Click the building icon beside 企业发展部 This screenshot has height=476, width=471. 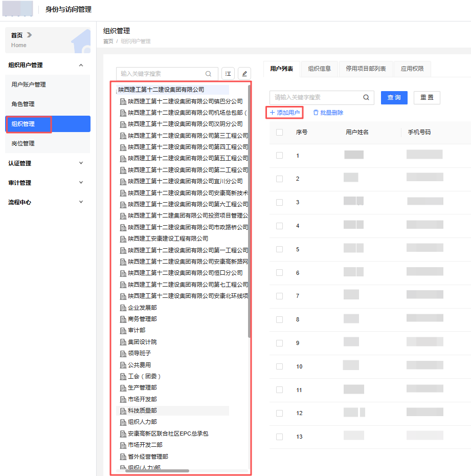pyautogui.click(x=123, y=308)
